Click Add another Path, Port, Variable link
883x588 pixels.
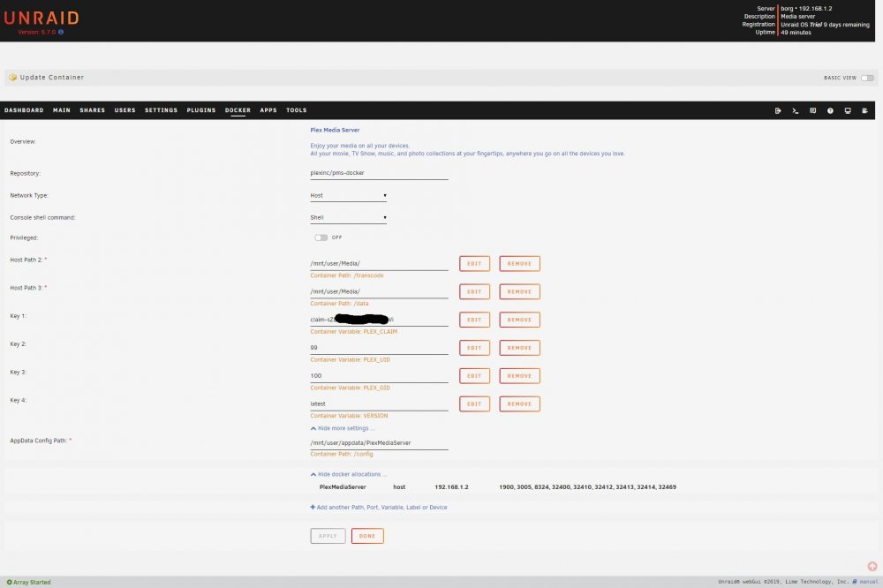(x=379, y=508)
